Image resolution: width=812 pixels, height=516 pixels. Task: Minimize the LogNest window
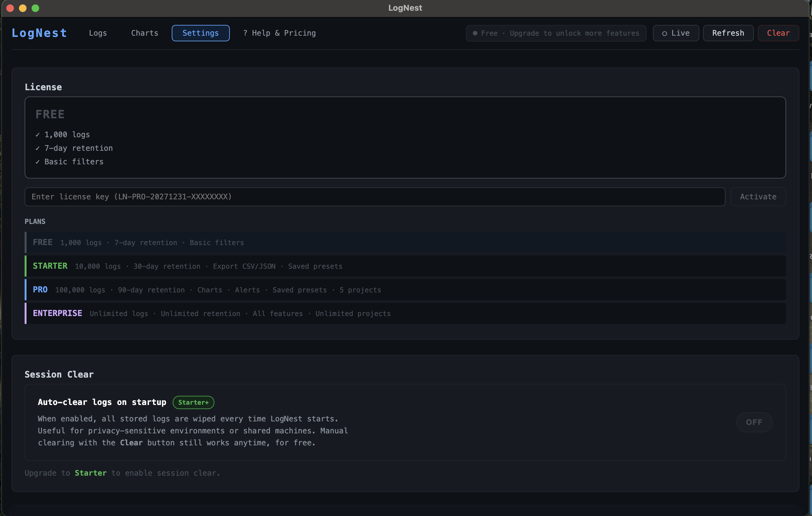[x=23, y=8]
